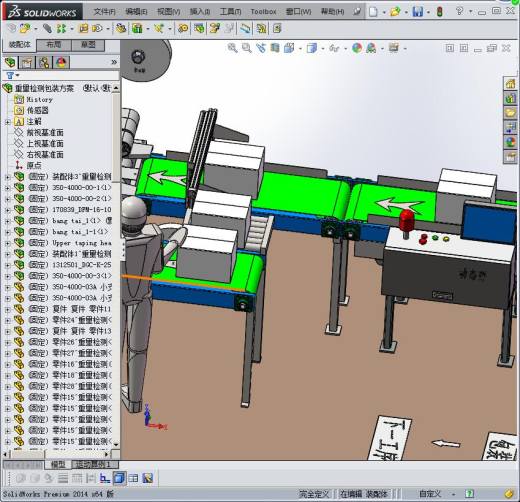The width and height of the screenshot is (520, 502).
Task: Open the Section View tool
Action: click(275, 48)
